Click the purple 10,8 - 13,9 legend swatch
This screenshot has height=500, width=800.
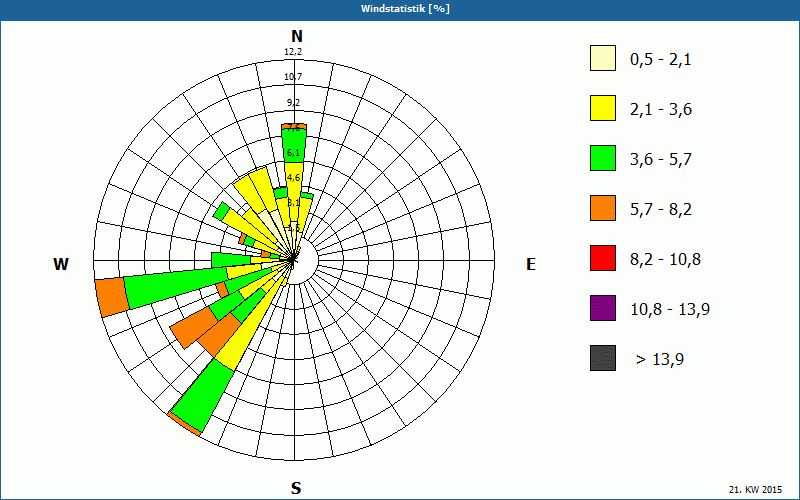[x=603, y=308]
